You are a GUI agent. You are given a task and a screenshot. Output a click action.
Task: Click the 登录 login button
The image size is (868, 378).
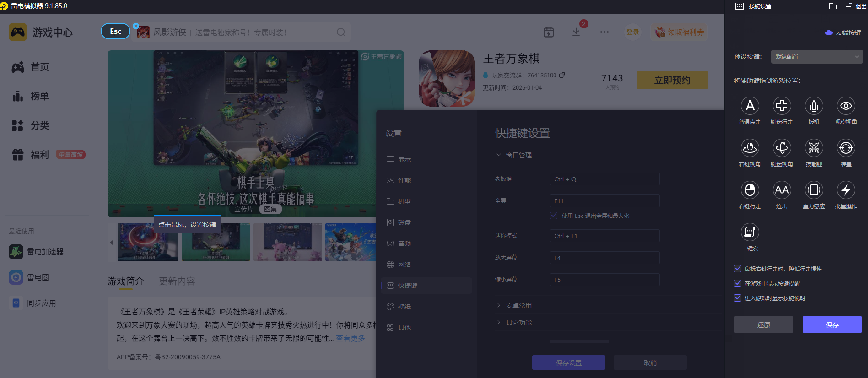click(632, 32)
